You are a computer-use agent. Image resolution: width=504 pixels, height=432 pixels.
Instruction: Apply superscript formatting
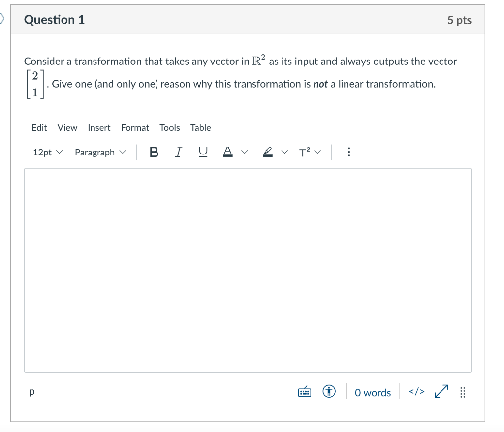[x=304, y=152]
